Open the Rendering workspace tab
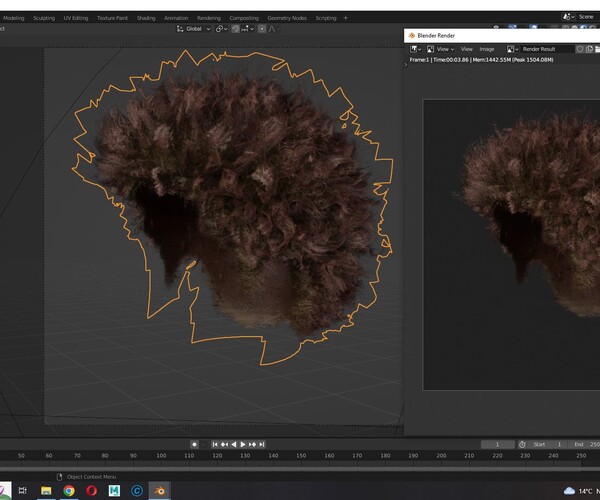This screenshot has width=600, height=500. (209, 18)
